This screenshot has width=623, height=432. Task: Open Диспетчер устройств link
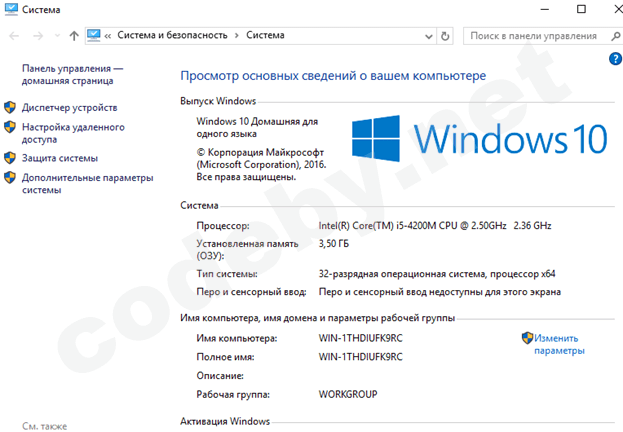70,108
